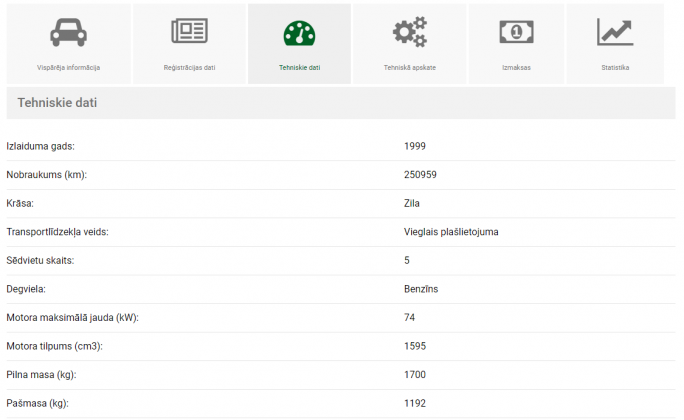Go to Tehniskā apskate tab
Screen dimensions: 684x420
[409, 68]
